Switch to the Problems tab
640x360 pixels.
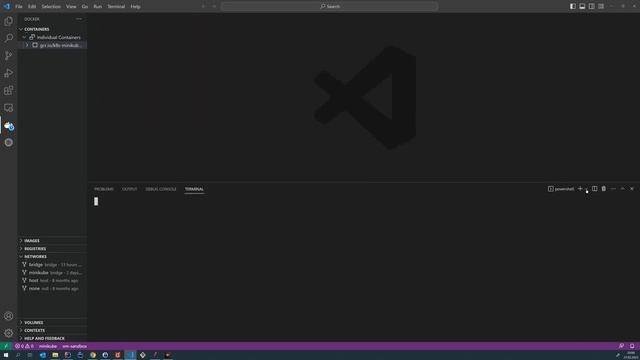(x=104, y=189)
